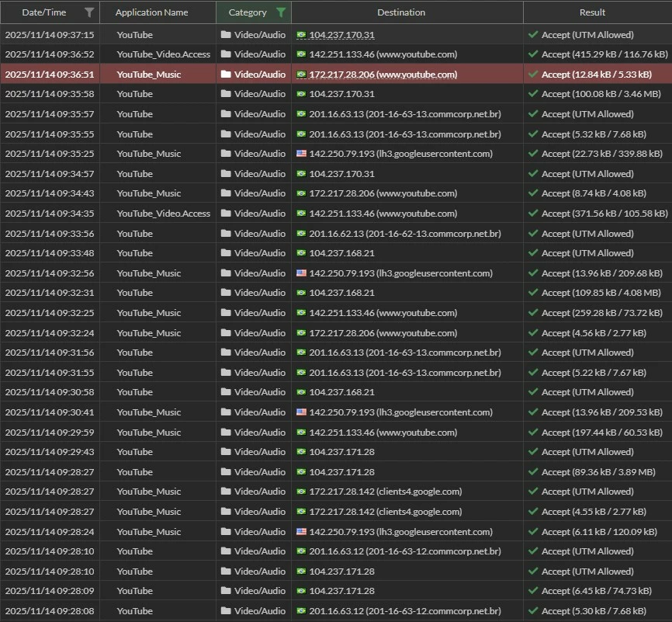Screen dimensions: 672x622
Task: Click result Accept (371.56 kB / 105.58 kB)
Action: click(604, 214)
